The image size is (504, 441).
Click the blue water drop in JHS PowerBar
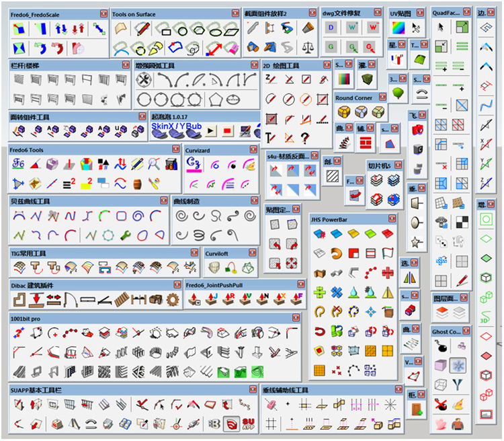click(x=353, y=292)
